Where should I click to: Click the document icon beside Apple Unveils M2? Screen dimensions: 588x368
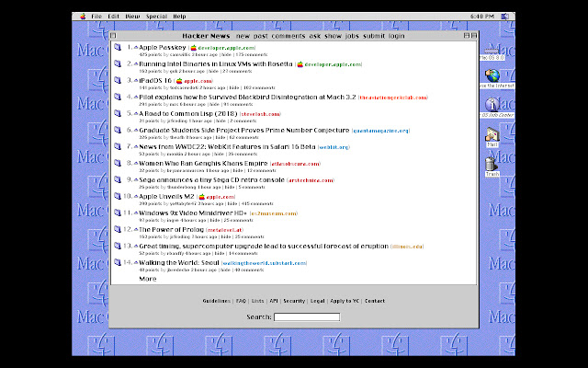click(118, 196)
